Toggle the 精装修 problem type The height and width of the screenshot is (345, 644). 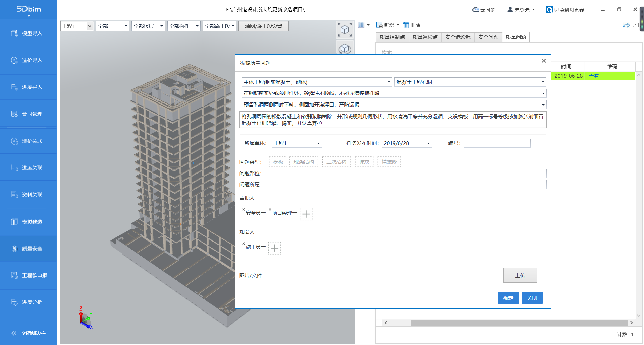click(389, 162)
